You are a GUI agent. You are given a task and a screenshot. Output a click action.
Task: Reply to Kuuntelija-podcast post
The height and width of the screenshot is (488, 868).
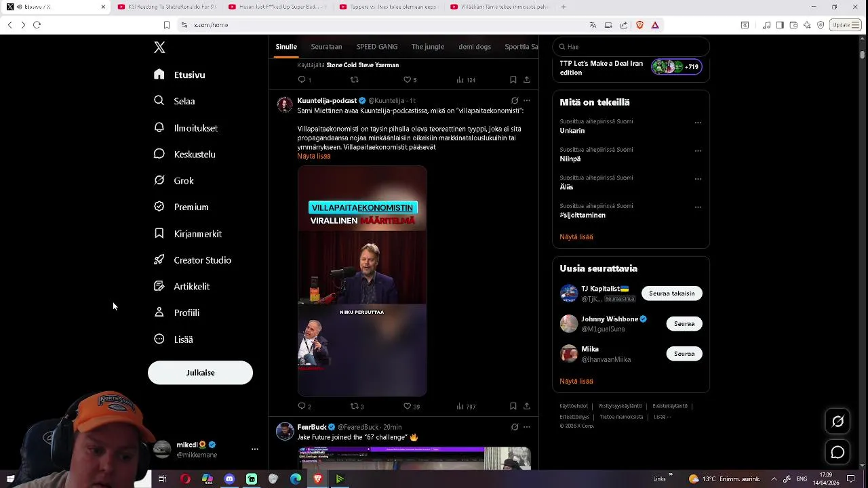click(x=304, y=407)
